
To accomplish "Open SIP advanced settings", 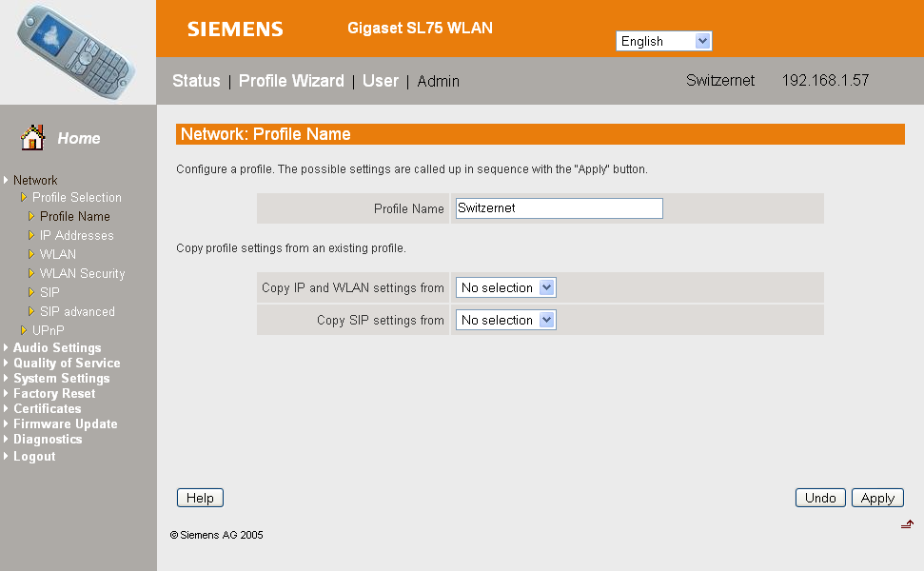I will 77,312.
